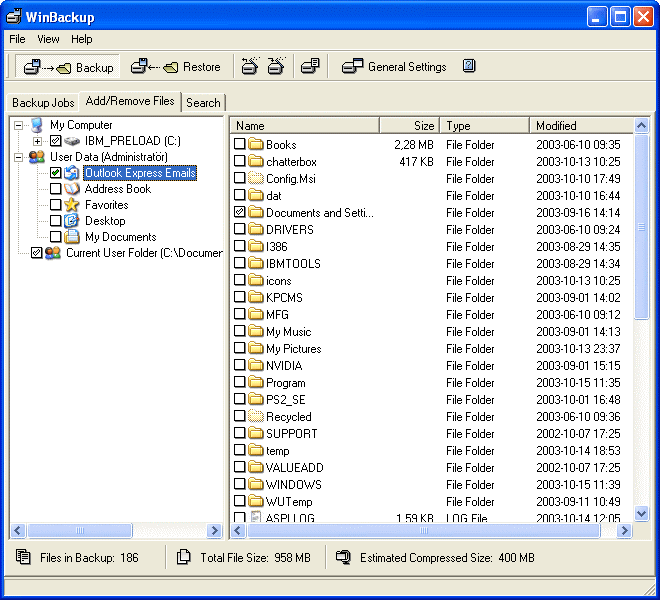Image resolution: width=660 pixels, height=600 pixels.
Task: Click the second sparkle drive toolbar icon
Action: click(277, 66)
